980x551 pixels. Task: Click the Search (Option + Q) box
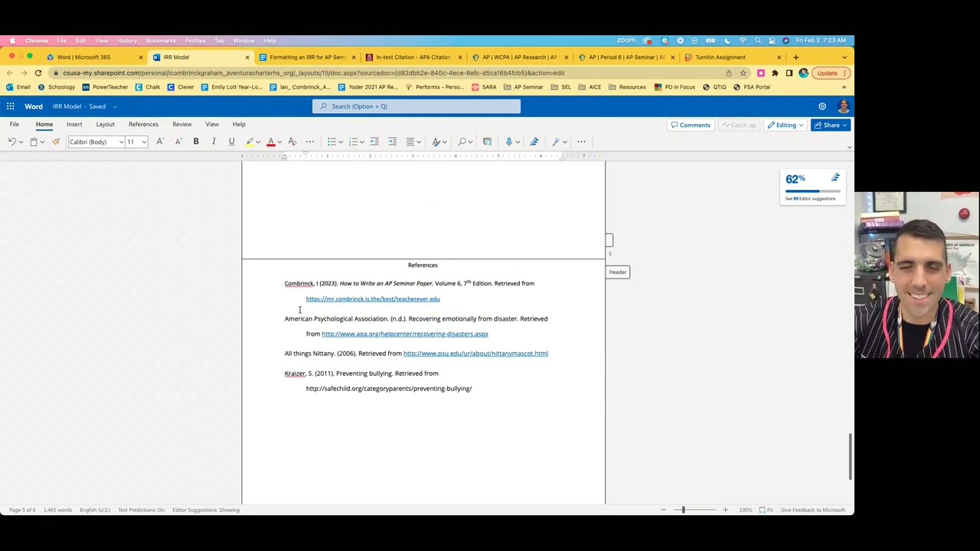pos(416,106)
